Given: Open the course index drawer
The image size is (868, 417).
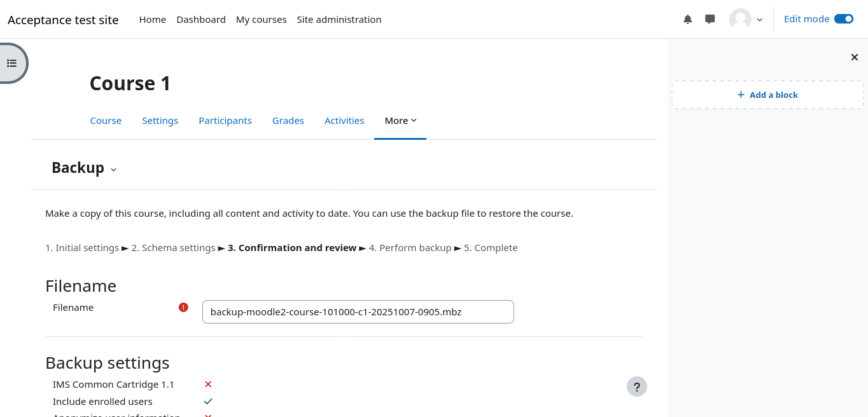Looking at the screenshot, I should [12, 63].
